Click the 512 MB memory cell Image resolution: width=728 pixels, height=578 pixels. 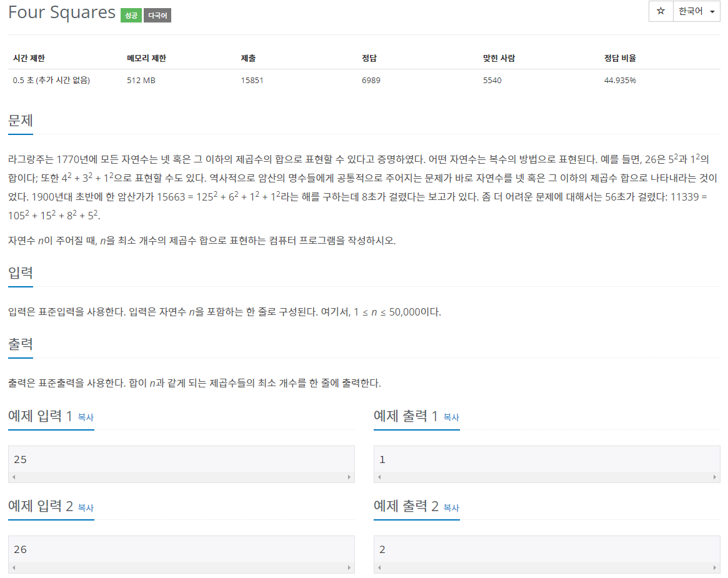(141, 81)
